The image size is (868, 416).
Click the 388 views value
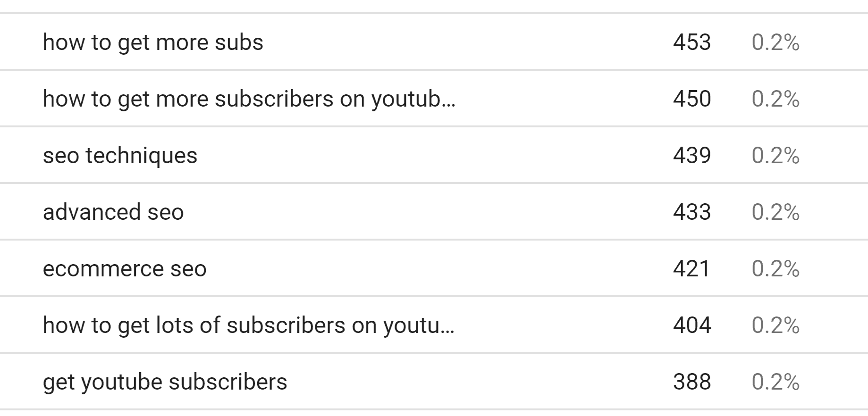point(691,382)
